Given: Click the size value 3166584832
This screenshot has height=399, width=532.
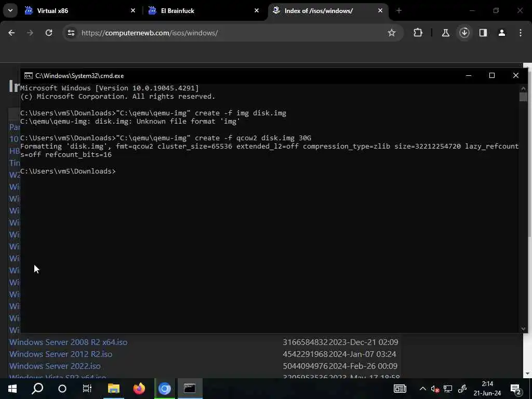Looking at the screenshot, I should tap(305, 342).
